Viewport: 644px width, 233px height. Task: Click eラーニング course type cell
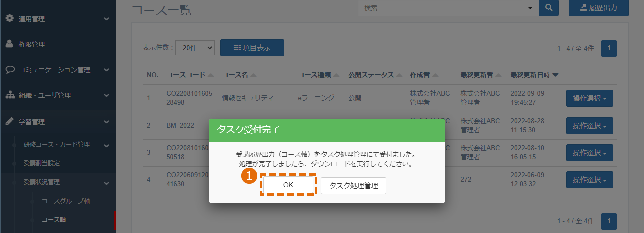coord(315,98)
